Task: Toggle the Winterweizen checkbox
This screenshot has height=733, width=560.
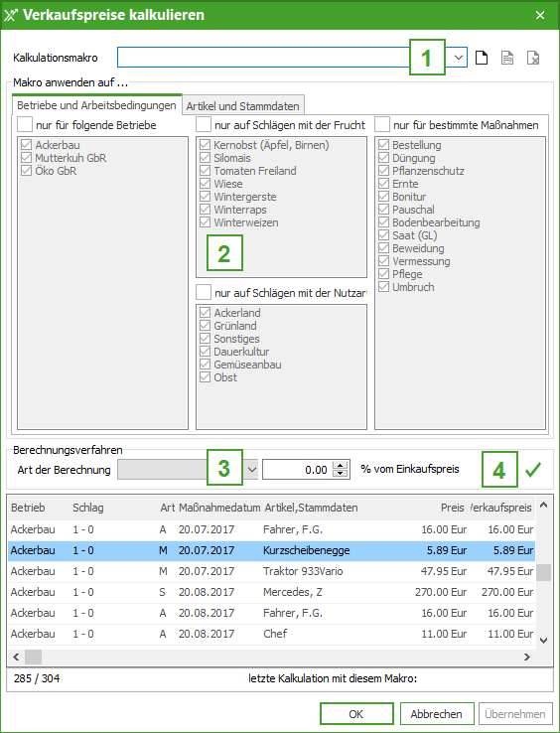Action: 205,222
